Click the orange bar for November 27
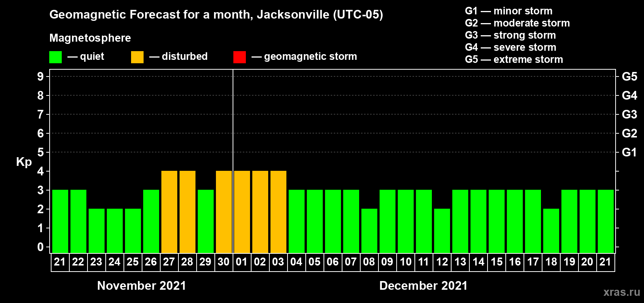Viewport: 644px width, 303px height. (169, 212)
